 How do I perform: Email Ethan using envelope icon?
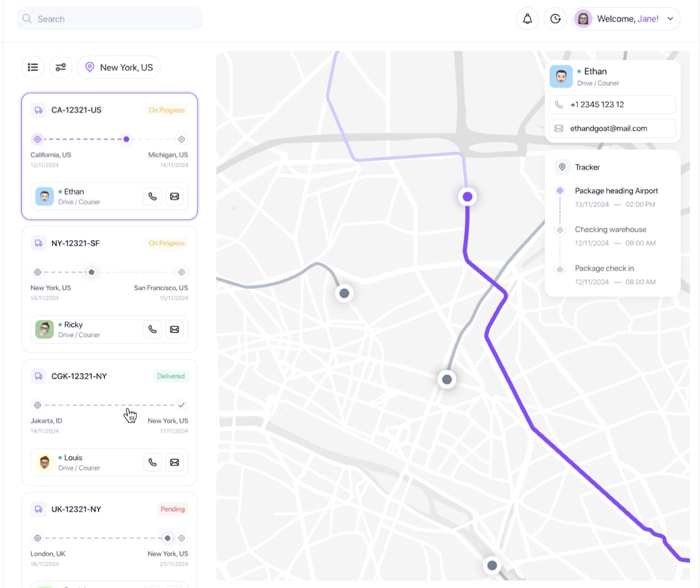tap(175, 196)
